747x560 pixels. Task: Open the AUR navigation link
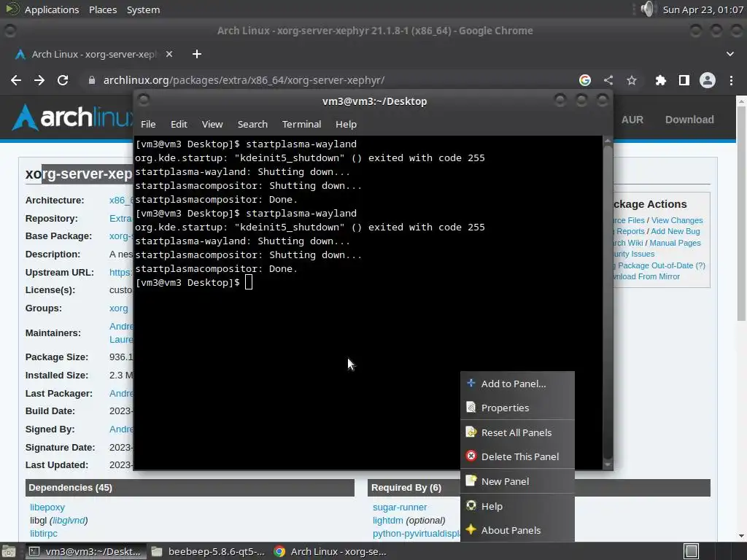click(x=632, y=120)
